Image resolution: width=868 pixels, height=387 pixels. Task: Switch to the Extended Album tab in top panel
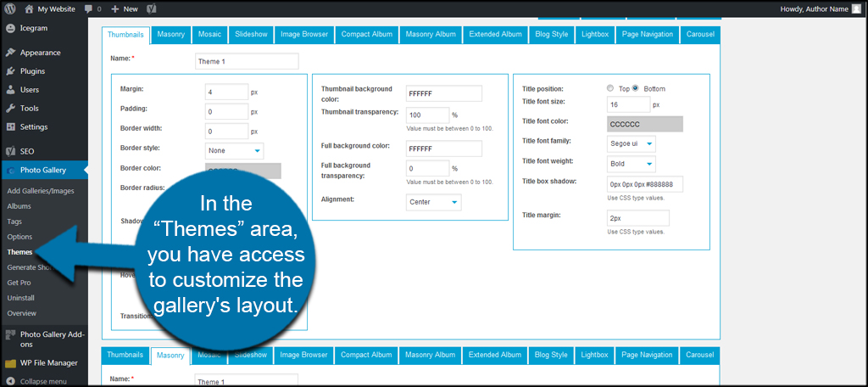495,35
